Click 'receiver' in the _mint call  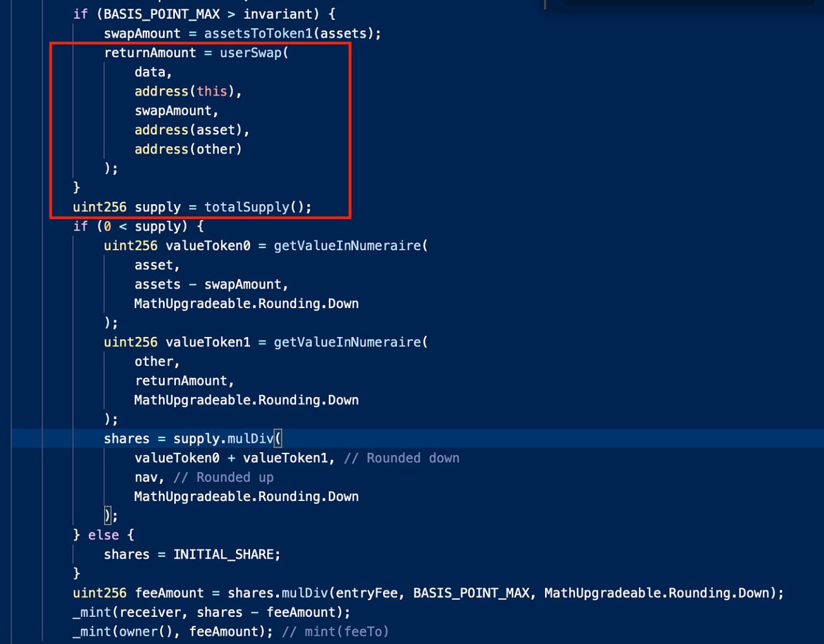coord(150,612)
